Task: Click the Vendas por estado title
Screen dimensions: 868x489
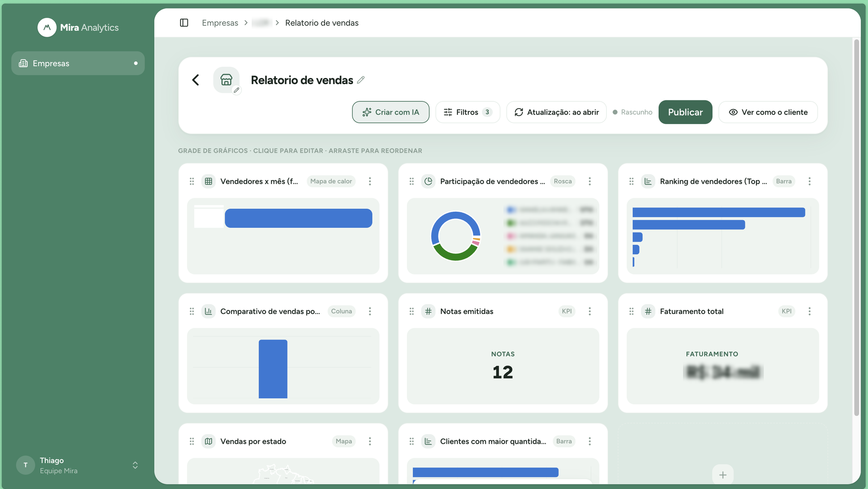Action: 253,442
